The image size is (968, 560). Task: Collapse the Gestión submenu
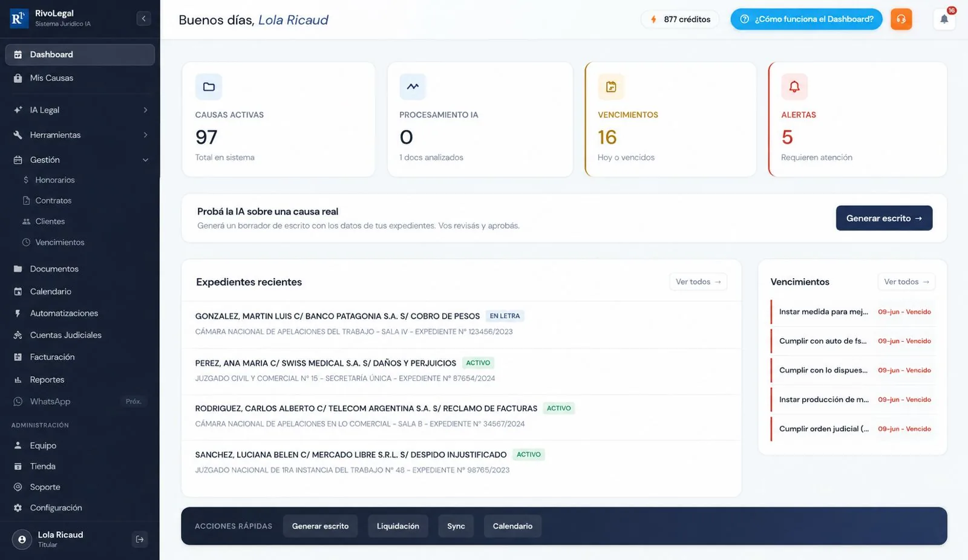click(x=80, y=160)
